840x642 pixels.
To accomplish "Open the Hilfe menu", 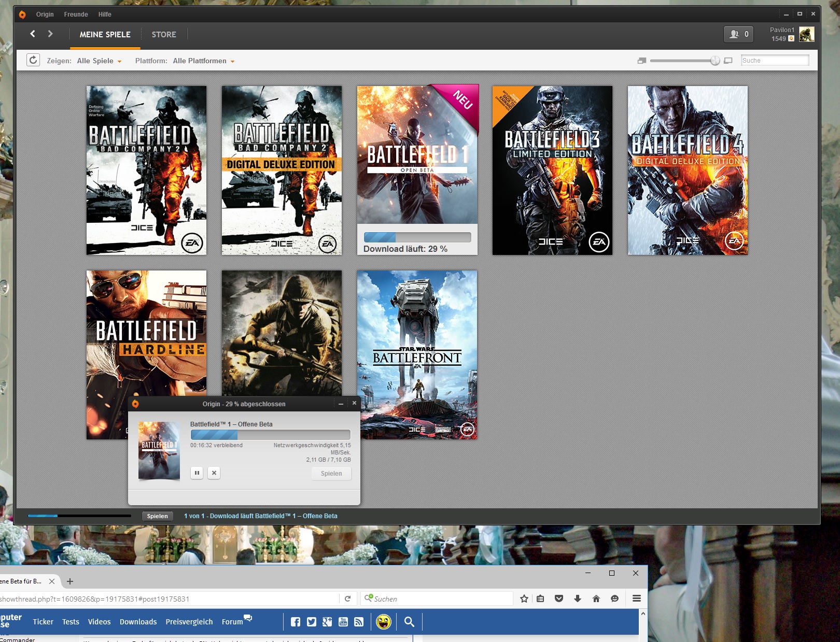I will 105,15.
